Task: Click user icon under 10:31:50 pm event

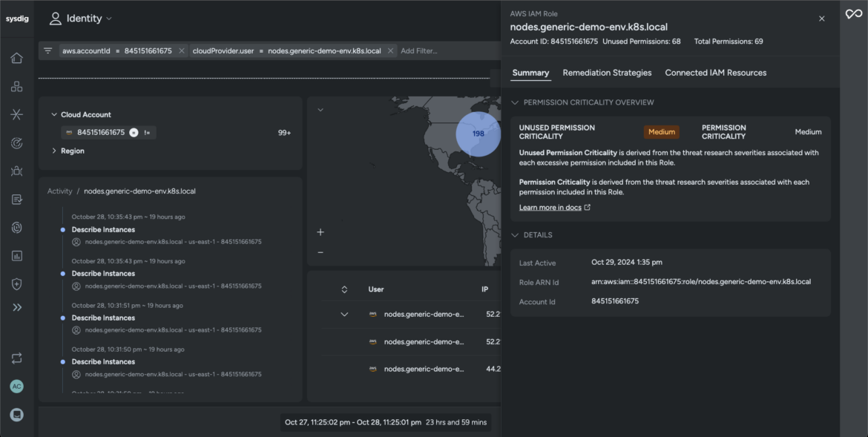Action: click(76, 375)
